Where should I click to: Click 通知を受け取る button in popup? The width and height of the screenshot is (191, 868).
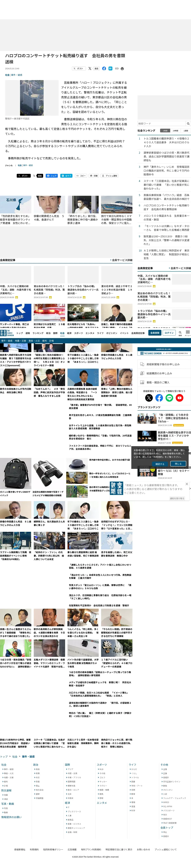pos(177,498)
